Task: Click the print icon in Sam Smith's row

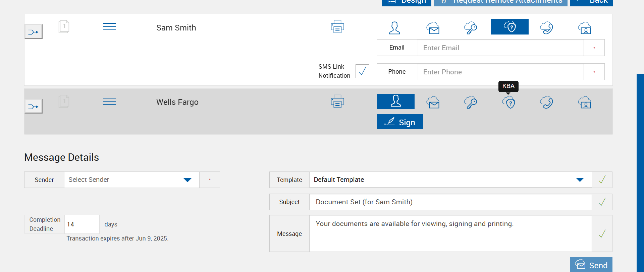Action: point(337,27)
